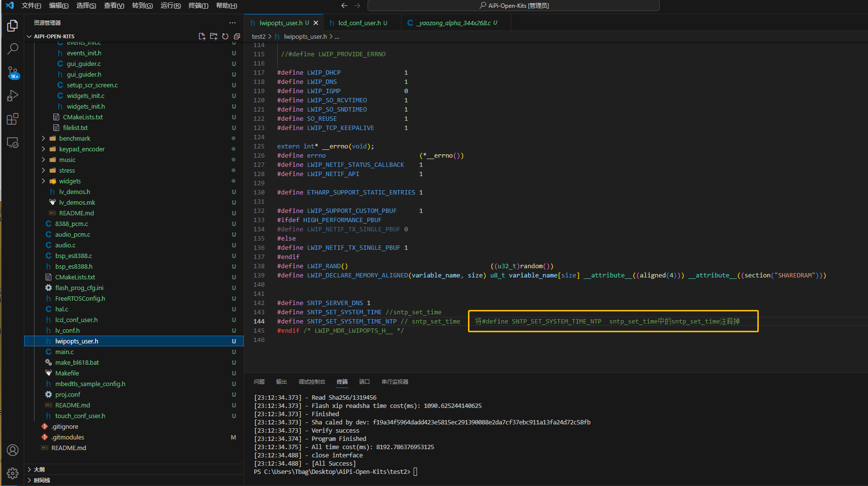868x486 pixels.
Task: Open Source Control view with 1K+ badge
Action: pyautogui.click(x=13, y=73)
